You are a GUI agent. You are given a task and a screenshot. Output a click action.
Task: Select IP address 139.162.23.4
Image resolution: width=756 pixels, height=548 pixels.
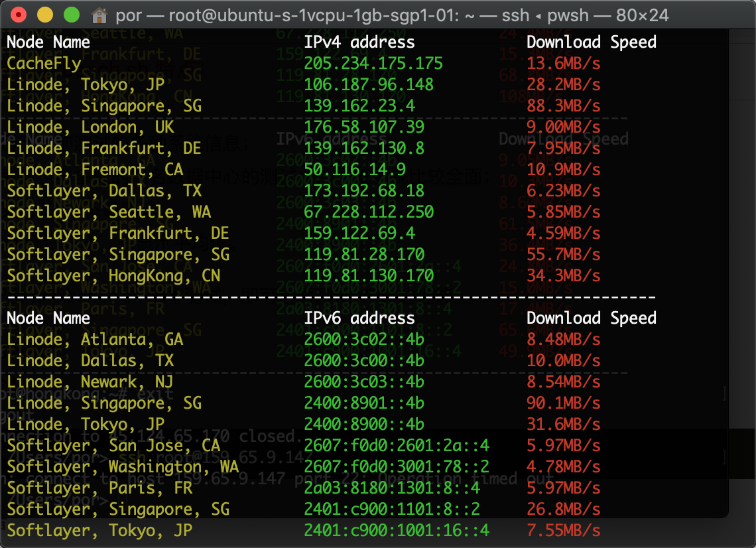tap(359, 106)
